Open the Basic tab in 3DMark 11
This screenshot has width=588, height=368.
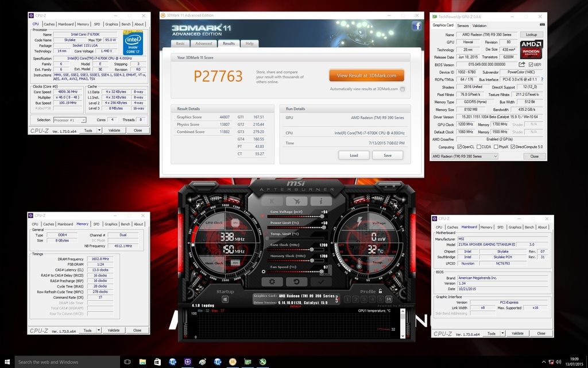(180, 44)
